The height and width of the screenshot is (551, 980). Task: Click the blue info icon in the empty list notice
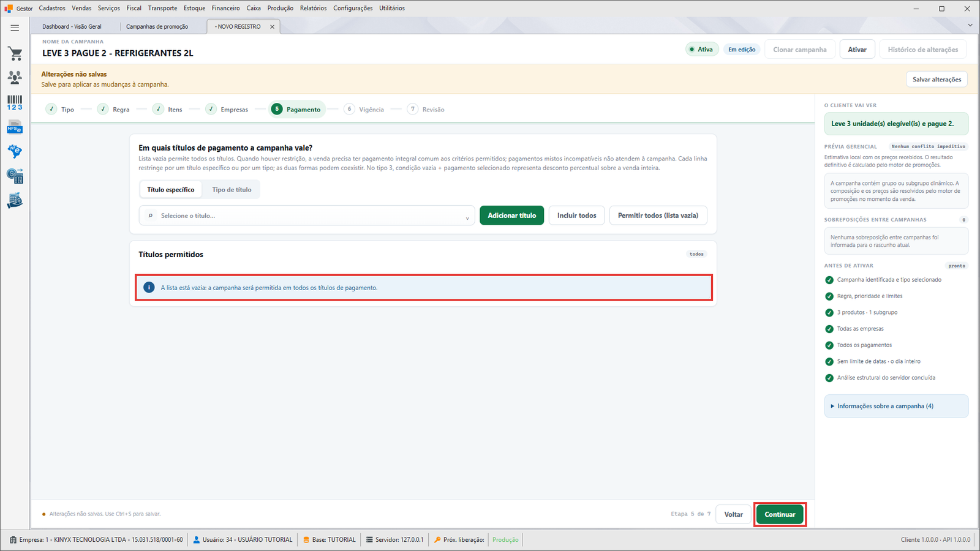[149, 288]
